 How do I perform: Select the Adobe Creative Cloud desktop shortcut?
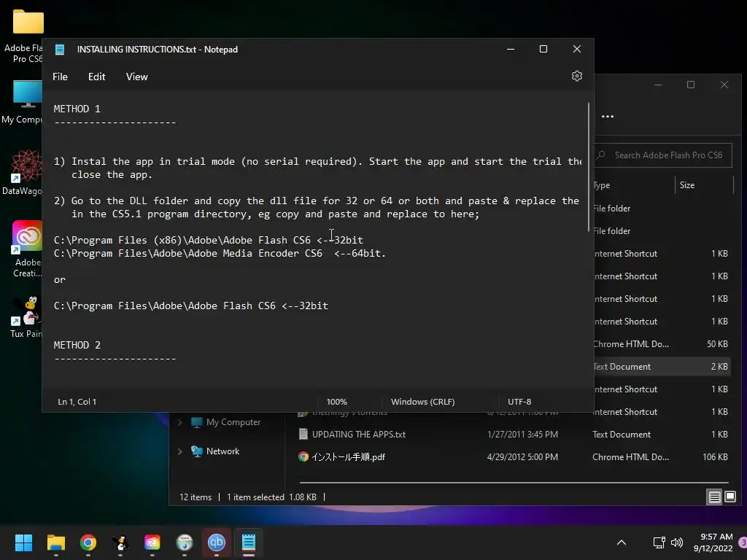click(27, 249)
